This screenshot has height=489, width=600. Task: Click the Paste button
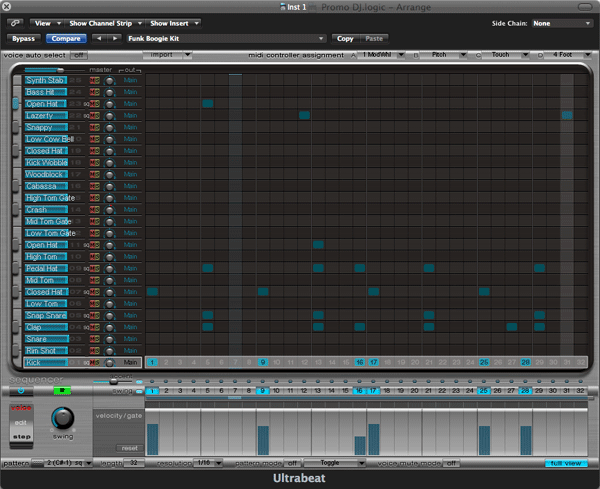[x=374, y=39]
